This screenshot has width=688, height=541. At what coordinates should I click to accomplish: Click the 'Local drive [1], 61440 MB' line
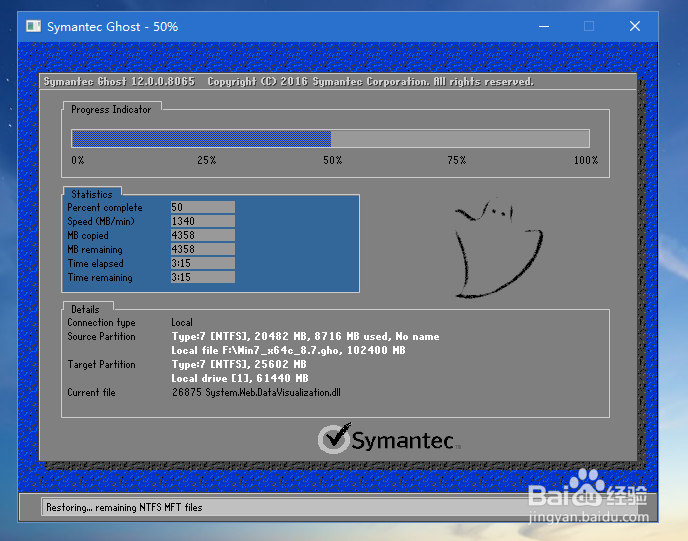[x=240, y=378]
